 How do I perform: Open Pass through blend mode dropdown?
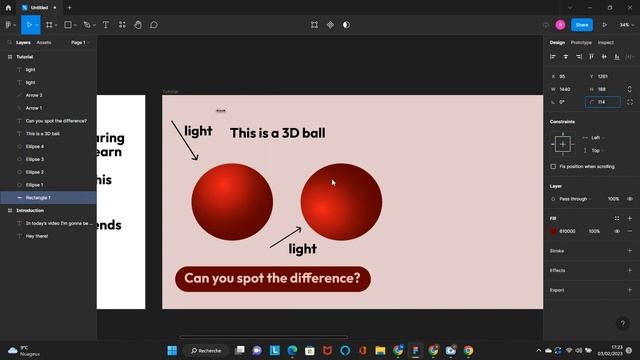(575, 199)
